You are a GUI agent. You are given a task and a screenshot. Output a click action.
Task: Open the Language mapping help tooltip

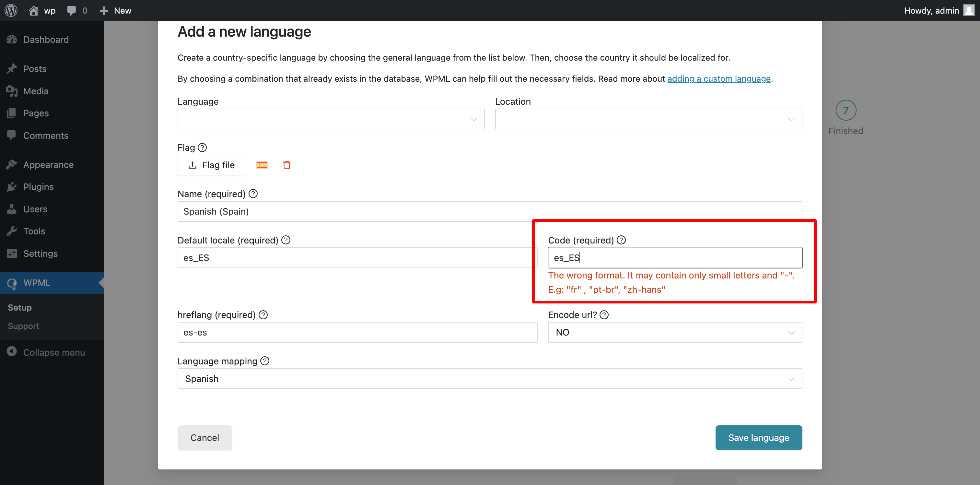coord(265,361)
